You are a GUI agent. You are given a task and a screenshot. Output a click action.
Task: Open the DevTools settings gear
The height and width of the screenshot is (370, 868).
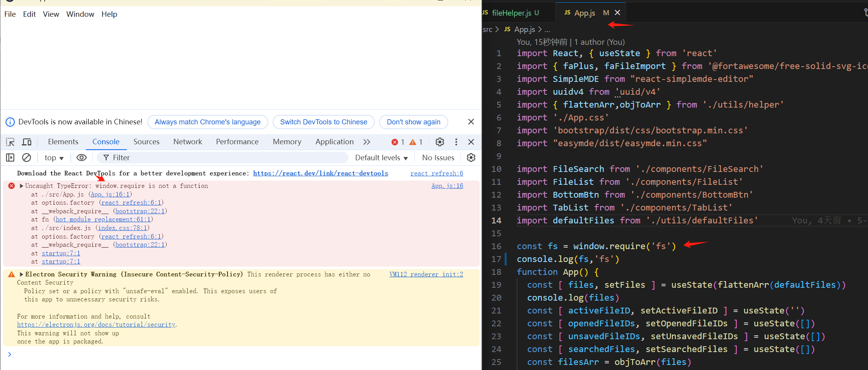coord(440,142)
